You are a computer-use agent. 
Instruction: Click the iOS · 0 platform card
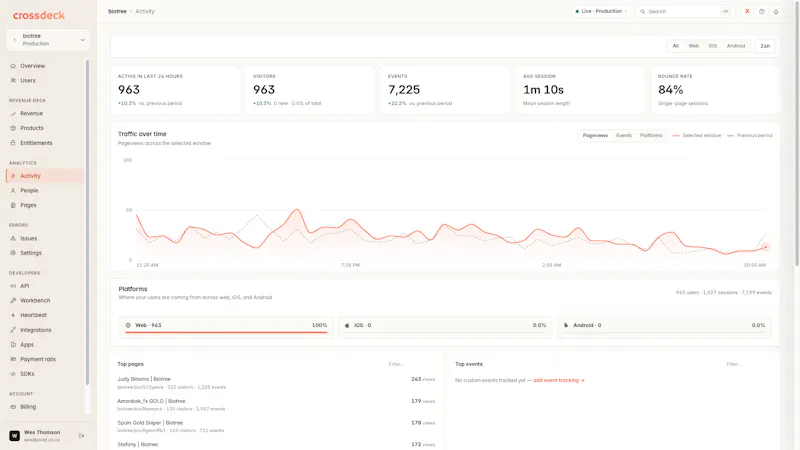(445, 326)
